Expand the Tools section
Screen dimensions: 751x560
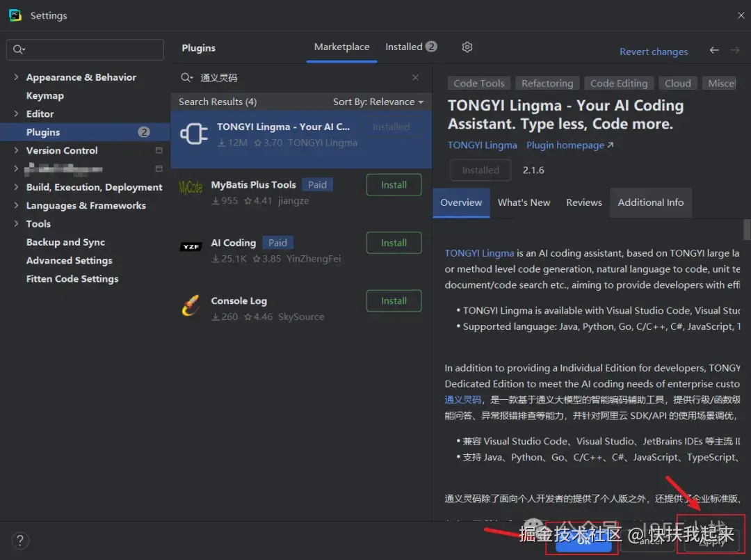point(16,223)
